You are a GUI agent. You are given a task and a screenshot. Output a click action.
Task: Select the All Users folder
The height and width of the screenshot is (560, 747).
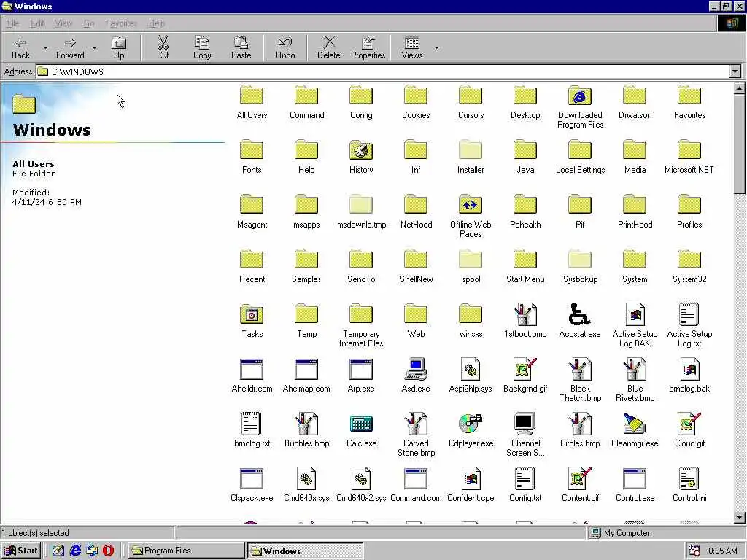(x=252, y=101)
